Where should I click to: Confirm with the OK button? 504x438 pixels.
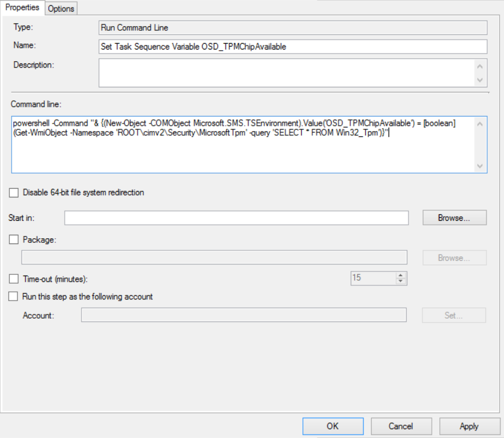pos(333,426)
